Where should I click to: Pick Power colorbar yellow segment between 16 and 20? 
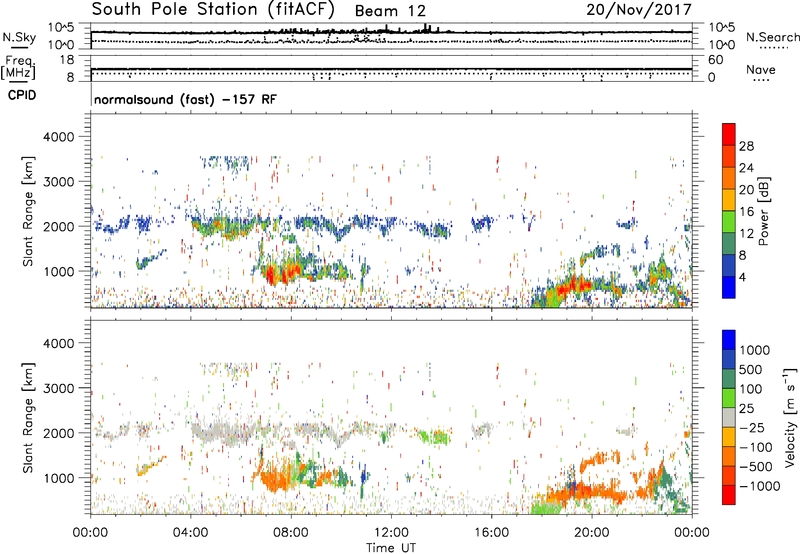pos(729,200)
